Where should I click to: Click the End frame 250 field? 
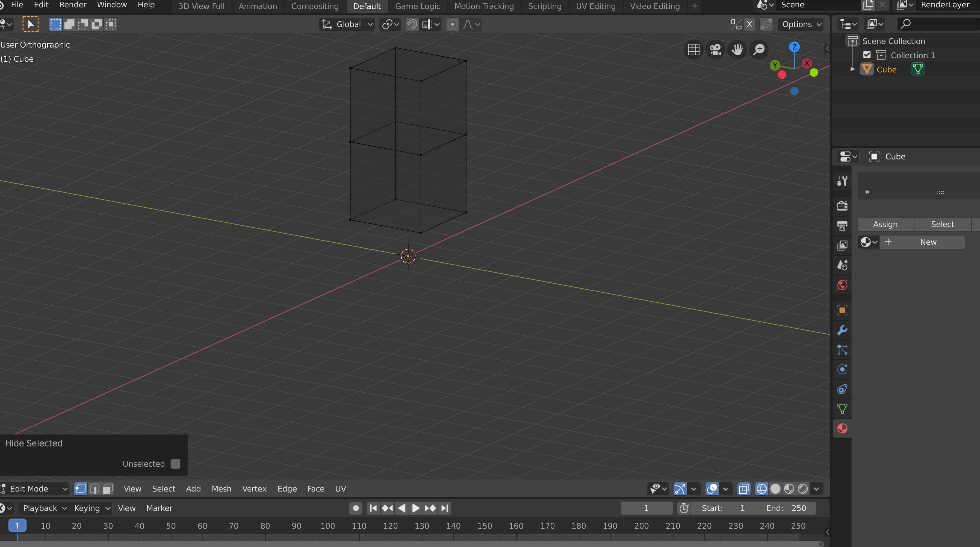[x=786, y=508]
